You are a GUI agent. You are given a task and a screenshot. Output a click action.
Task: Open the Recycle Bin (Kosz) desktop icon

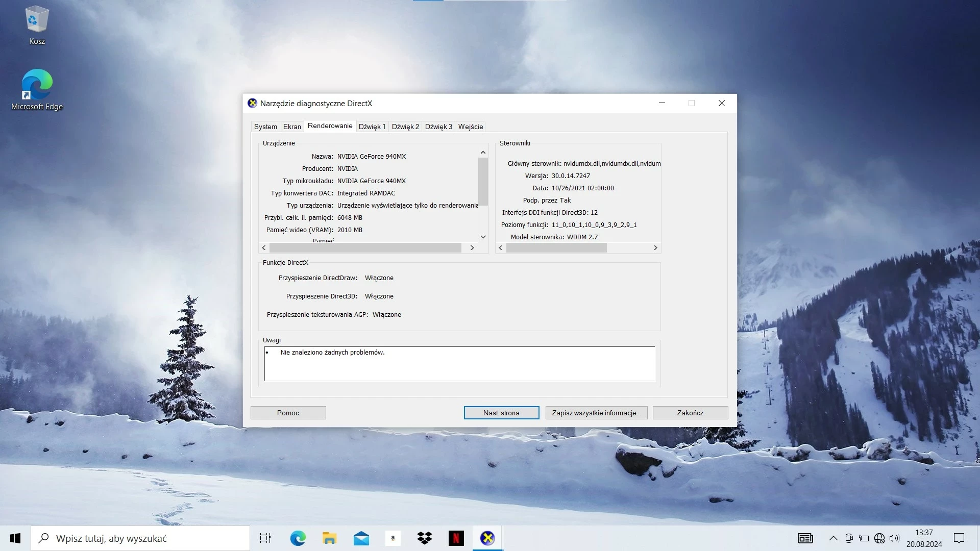click(37, 26)
